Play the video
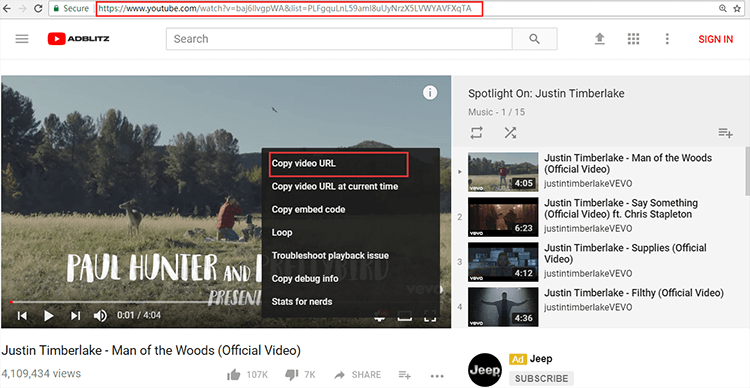 tap(48, 315)
